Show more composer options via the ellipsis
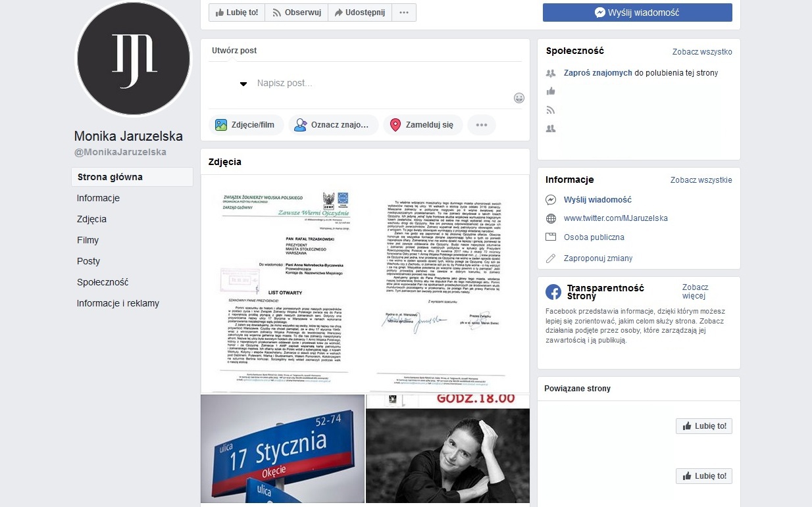This screenshot has height=507, width=812. pos(482,125)
